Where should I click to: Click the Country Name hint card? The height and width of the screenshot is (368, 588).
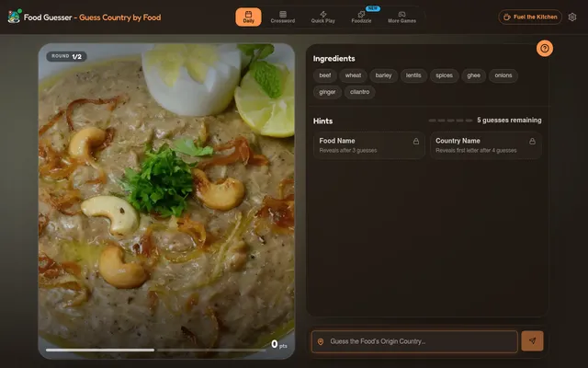pos(486,145)
